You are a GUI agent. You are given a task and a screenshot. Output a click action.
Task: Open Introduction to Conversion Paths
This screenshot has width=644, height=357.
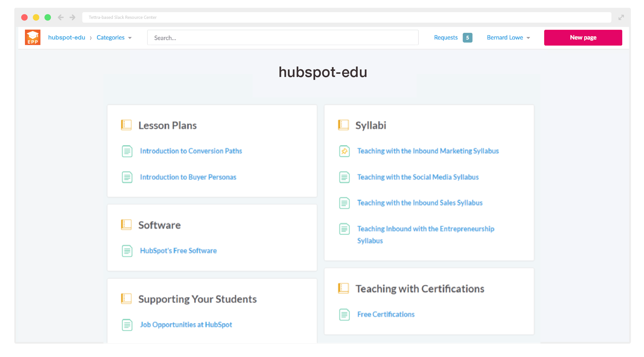(x=191, y=151)
